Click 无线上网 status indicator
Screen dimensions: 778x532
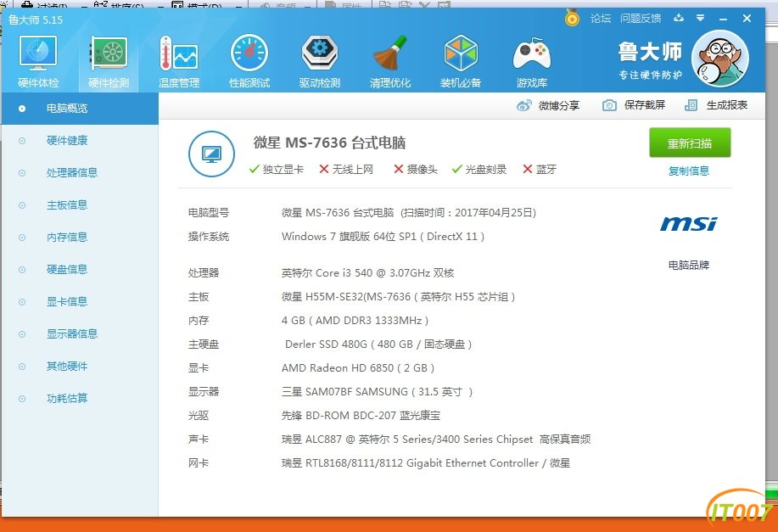(x=346, y=170)
